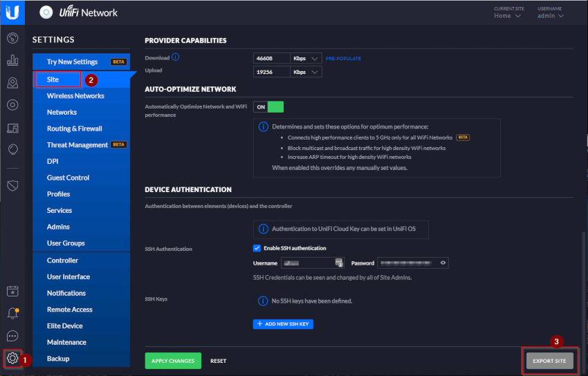588x376 pixels.
Task: Uncheck Enable SSH authentication checkbox
Action: (x=257, y=248)
